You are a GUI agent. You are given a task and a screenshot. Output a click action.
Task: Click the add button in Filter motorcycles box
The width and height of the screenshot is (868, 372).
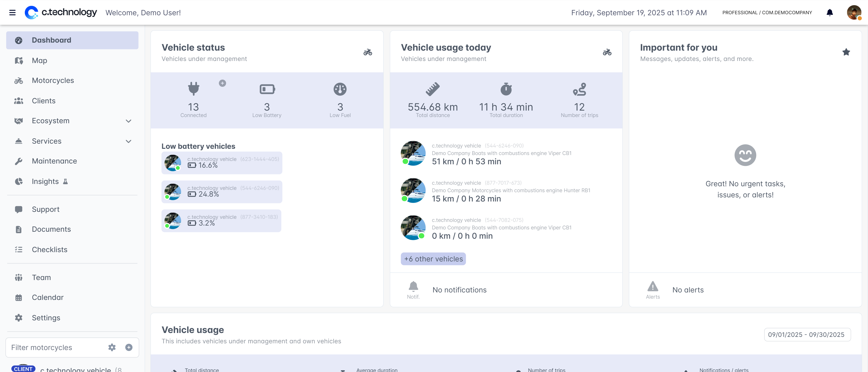[129, 347]
